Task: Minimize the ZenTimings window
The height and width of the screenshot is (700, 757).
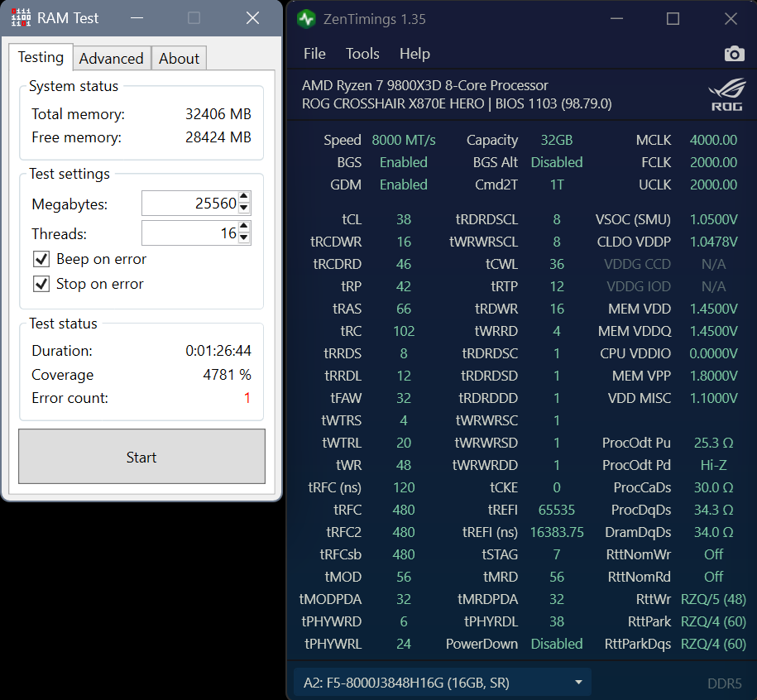Action: pos(616,19)
